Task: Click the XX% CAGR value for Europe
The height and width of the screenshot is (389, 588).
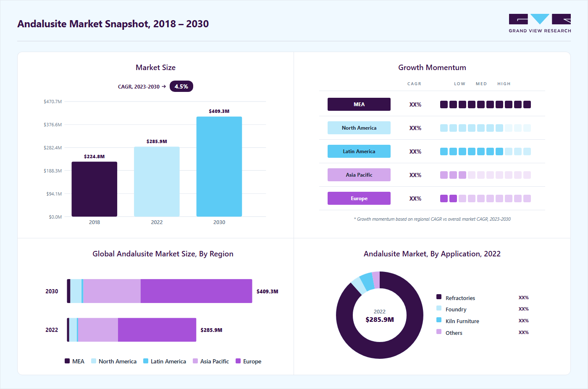Action: click(415, 198)
